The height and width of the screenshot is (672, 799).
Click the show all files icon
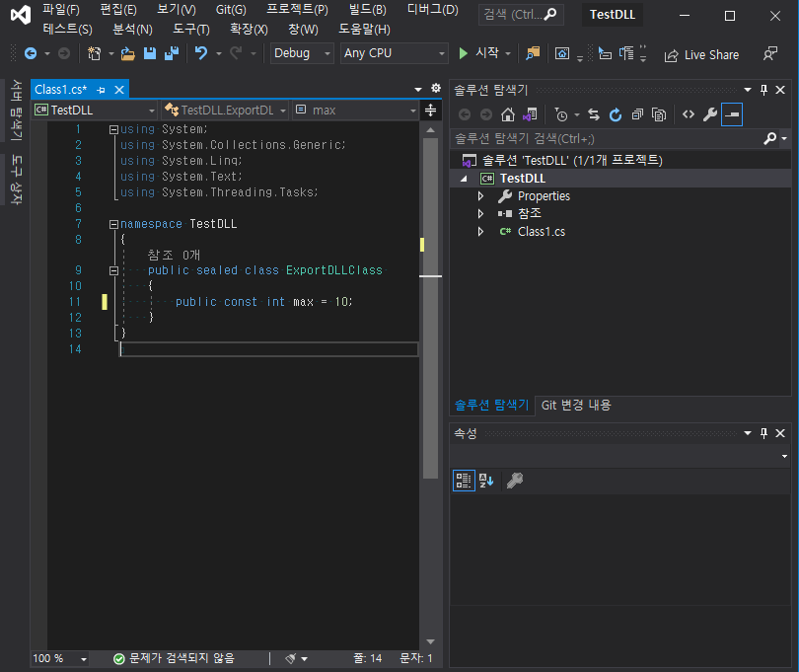point(659,114)
